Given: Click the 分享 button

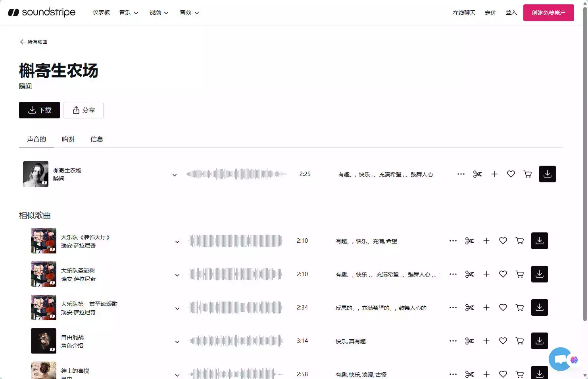Looking at the screenshot, I should coord(83,110).
